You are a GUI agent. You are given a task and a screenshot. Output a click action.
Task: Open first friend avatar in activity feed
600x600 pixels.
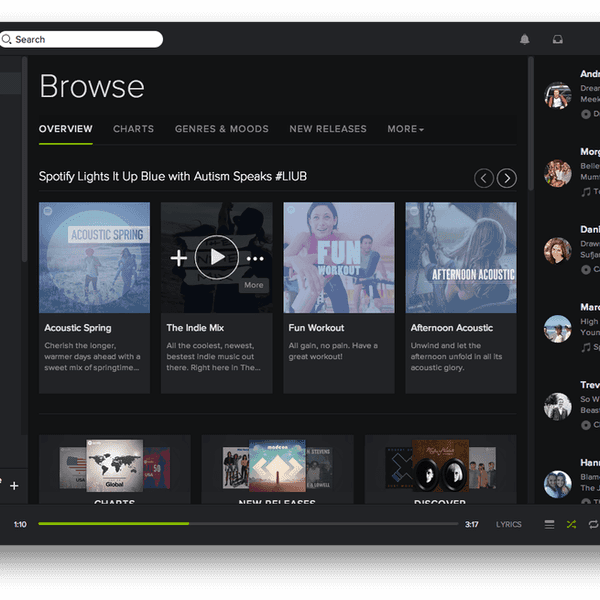pos(558,95)
